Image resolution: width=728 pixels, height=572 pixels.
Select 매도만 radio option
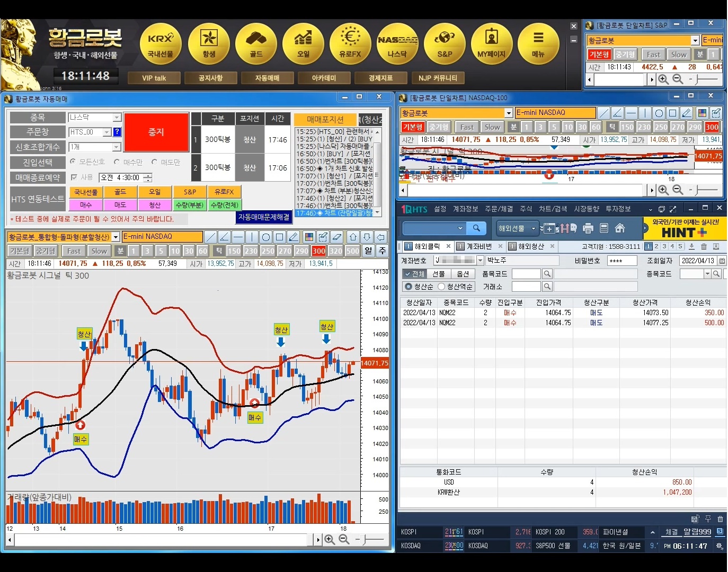[x=166, y=162]
